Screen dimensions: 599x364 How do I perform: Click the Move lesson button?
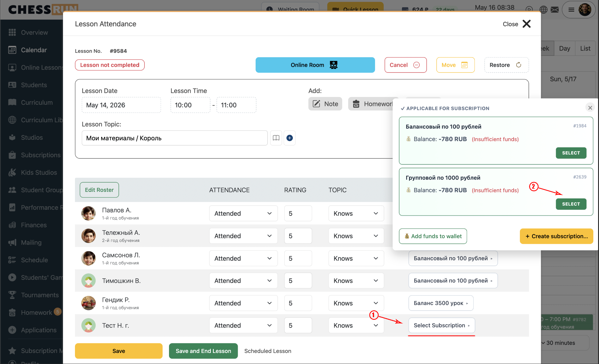(x=455, y=65)
